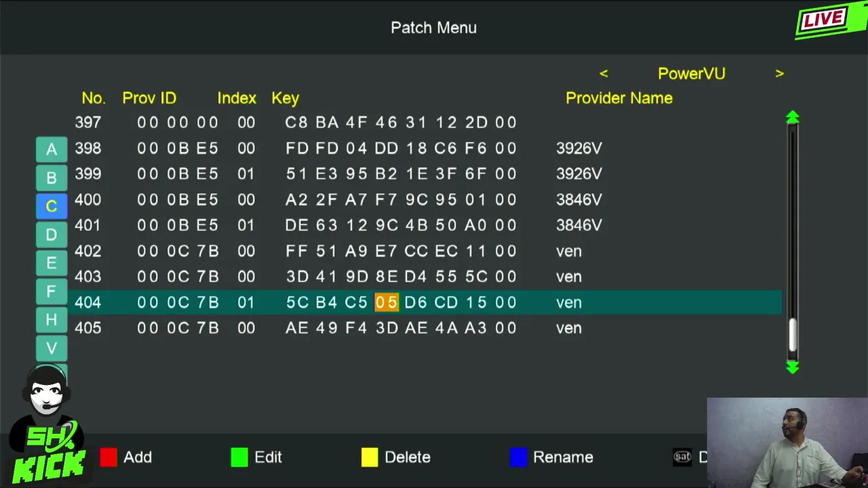The width and height of the screenshot is (868, 488).
Task: Click the Rename label text
Action: pyautogui.click(x=563, y=457)
